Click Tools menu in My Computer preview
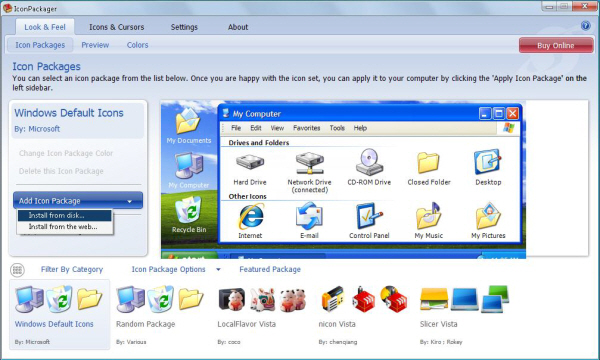This screenshot has height=360, width=600. [x=337, y=128]
